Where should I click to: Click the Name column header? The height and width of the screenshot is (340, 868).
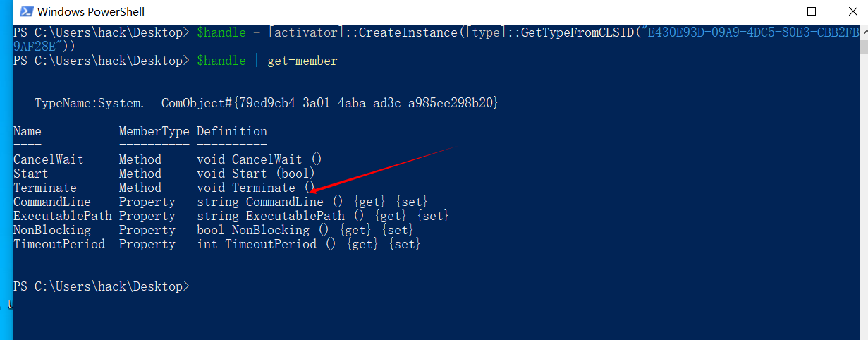[x=27, y=131]
